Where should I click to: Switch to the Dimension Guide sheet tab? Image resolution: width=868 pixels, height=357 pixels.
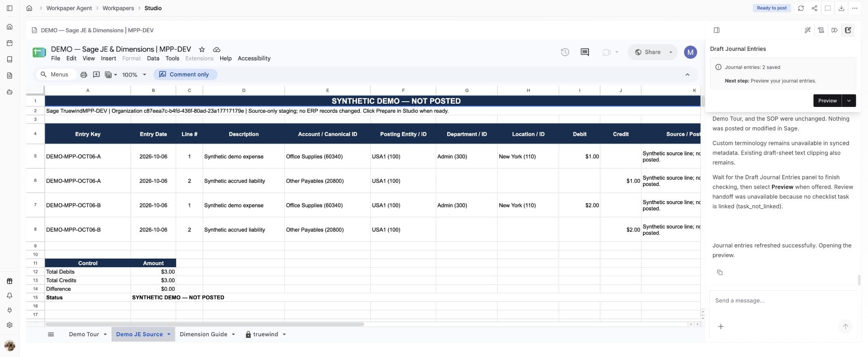203,334
